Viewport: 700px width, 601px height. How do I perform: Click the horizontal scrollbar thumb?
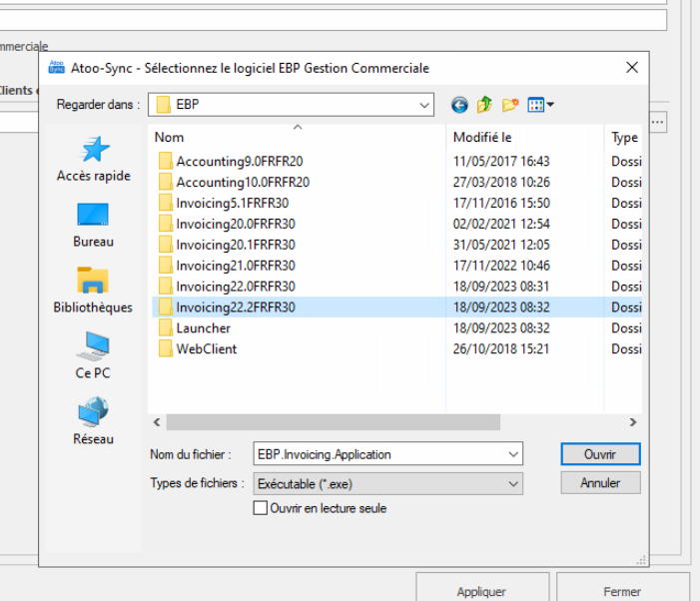coord(334,422)
